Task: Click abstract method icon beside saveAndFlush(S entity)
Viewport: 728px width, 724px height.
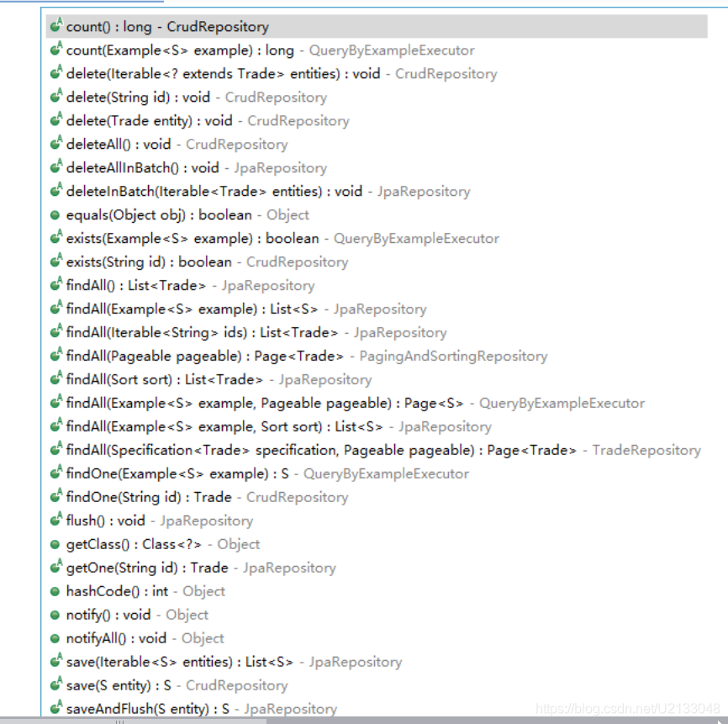Action: click(55, 707)
